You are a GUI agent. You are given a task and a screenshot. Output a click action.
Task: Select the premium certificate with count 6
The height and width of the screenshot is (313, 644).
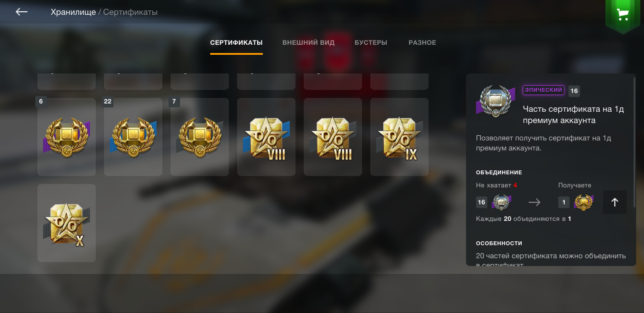pos(67,137)
